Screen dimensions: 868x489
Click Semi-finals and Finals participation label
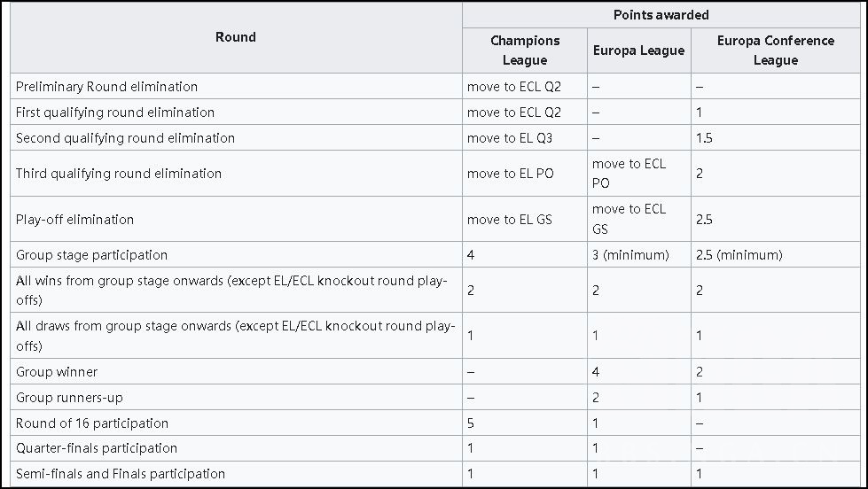tap(121, 474)
